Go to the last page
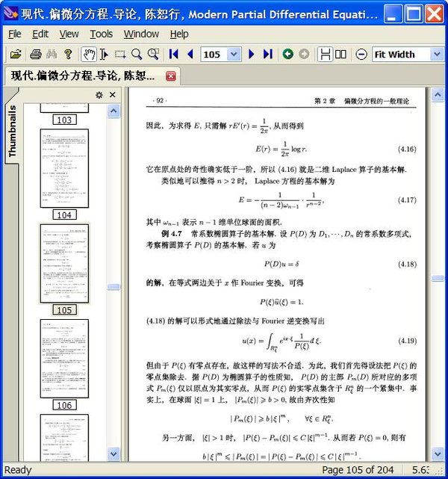 coord(268,55)
